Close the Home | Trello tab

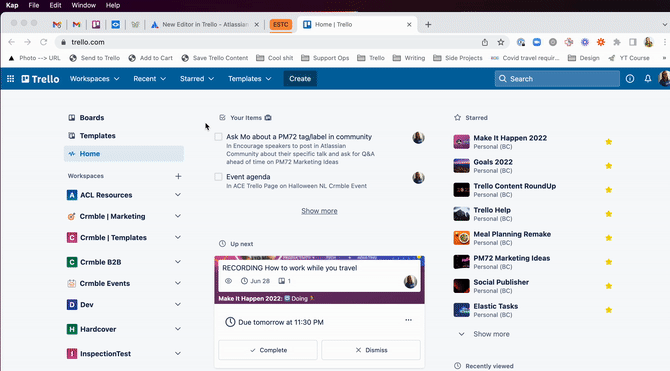tap(409, 24)
